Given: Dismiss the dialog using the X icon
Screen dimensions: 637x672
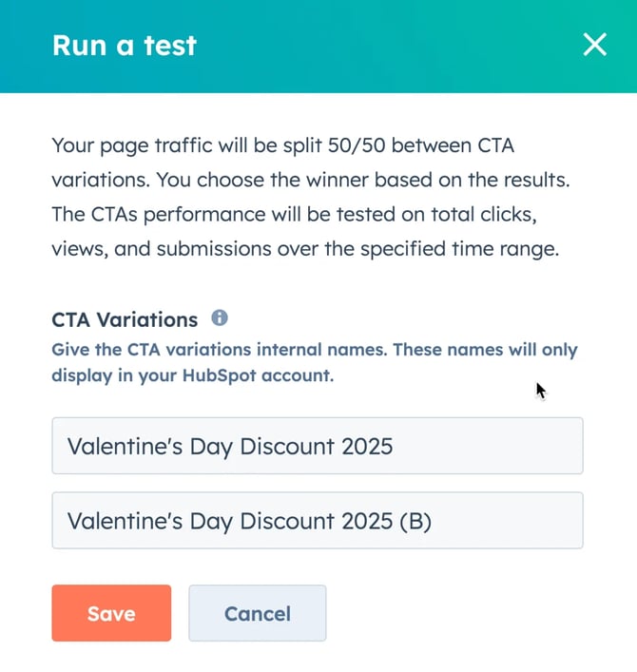Looking at the screenshot, I should (594, 45).
